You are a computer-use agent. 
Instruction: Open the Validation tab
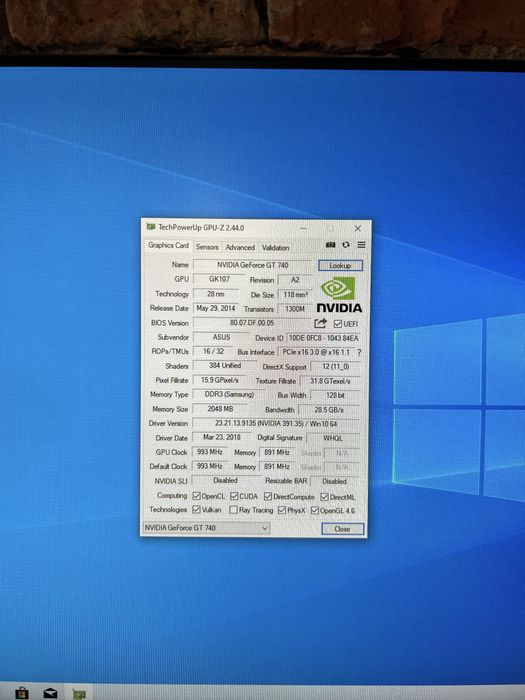275,247
